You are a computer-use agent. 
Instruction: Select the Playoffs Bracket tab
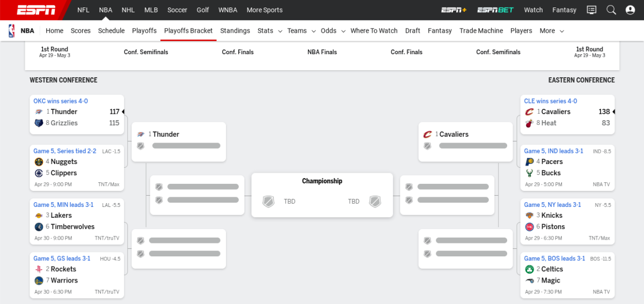click(x=188, y=31)
